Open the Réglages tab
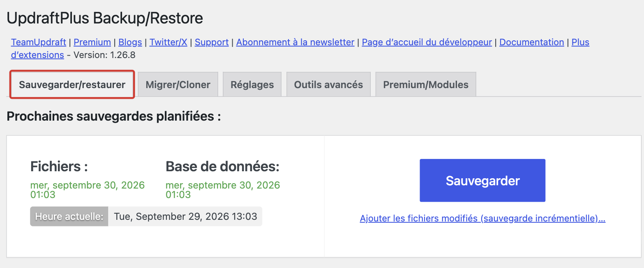Viewport: 644px width, 268px height. tap(252, 85)
